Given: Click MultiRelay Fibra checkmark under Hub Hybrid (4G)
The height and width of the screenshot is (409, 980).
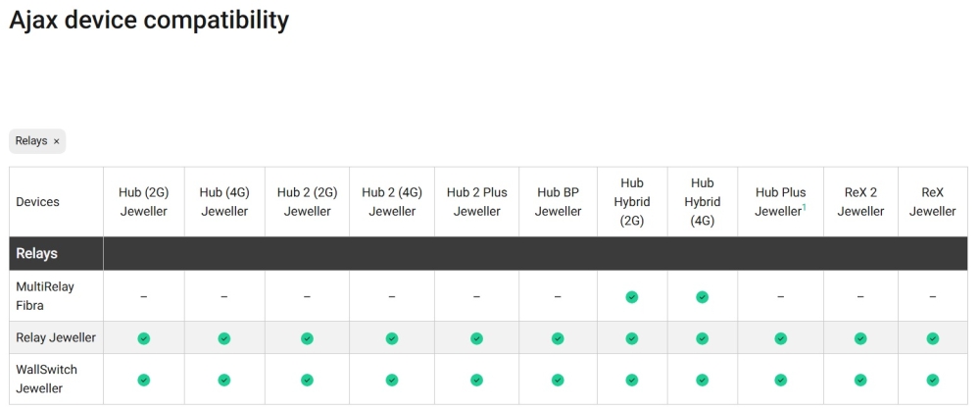Looking at the screenshot, I should click(x=703, y=296).
